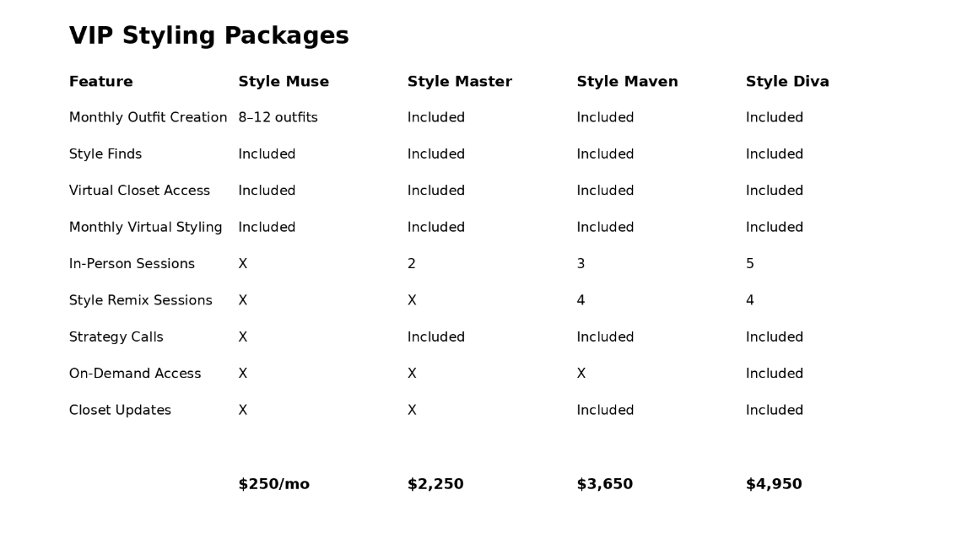Click the On-Demand Access row label

(x=135, y=374)
